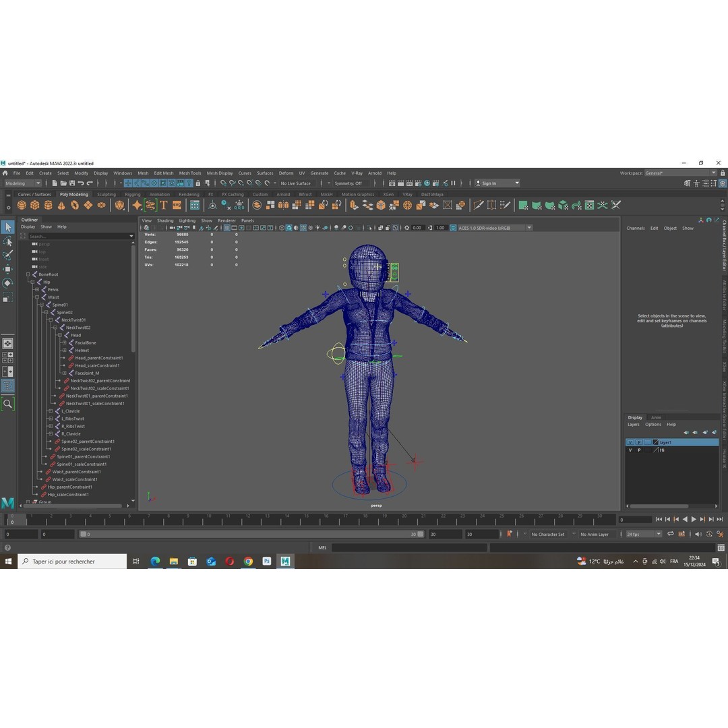Select Helmet joint in Outliner
Screen dimensions: 728x728
82,351
